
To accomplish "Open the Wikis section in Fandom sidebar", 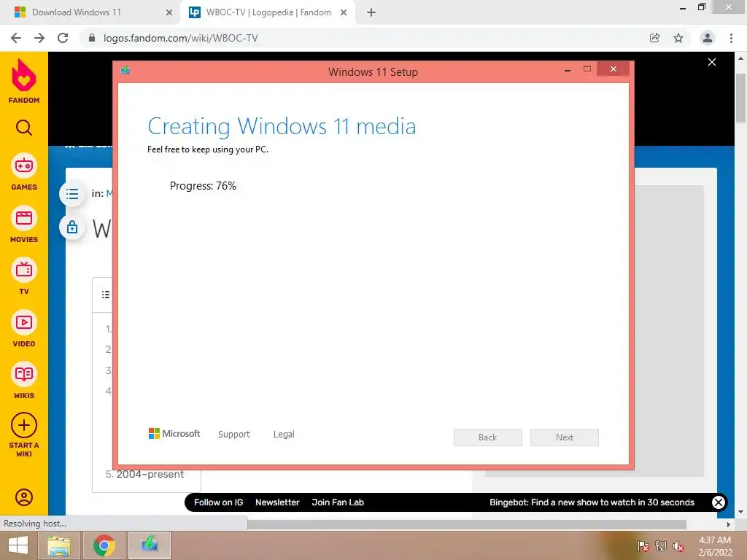I will [x=24, y=381].
